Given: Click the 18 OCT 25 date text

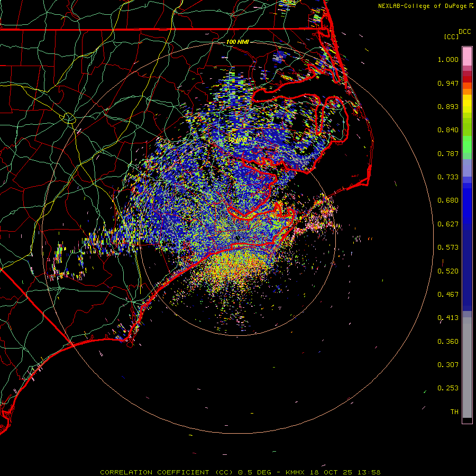Looking at the screenshot, I should 331,472.
